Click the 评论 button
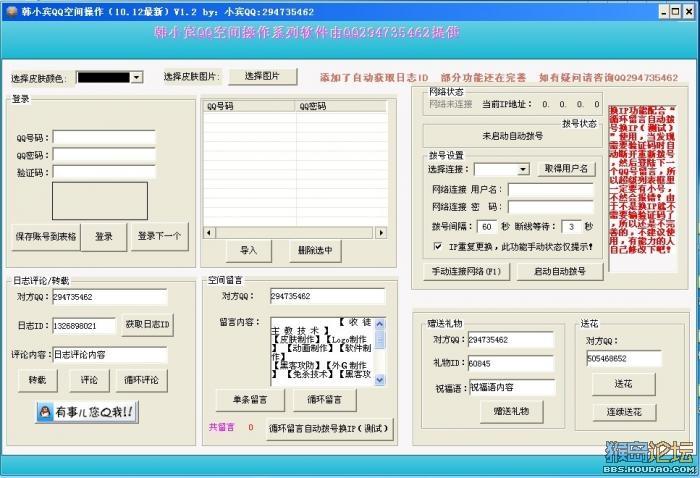The image size is (700, 478). [x=89, y=380]
